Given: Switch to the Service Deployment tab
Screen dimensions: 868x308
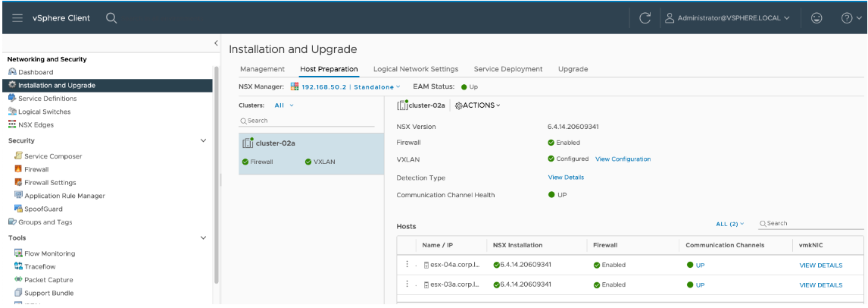Looking at the screenshot, I should click(507, 69).
